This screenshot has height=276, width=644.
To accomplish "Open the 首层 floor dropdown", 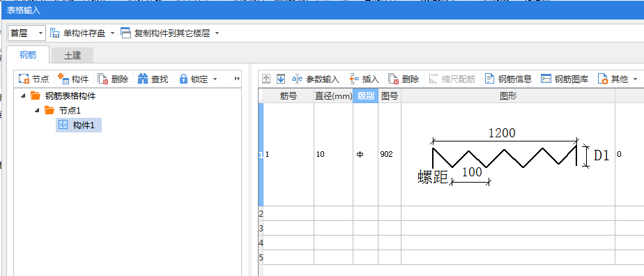I will click(26, 33).
